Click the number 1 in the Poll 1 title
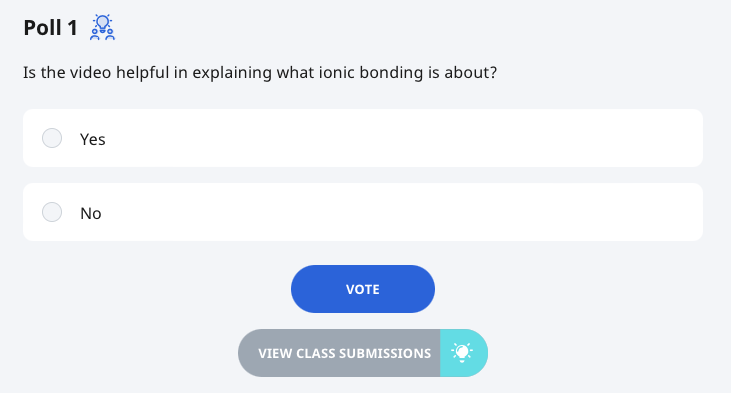 point(72,28)
